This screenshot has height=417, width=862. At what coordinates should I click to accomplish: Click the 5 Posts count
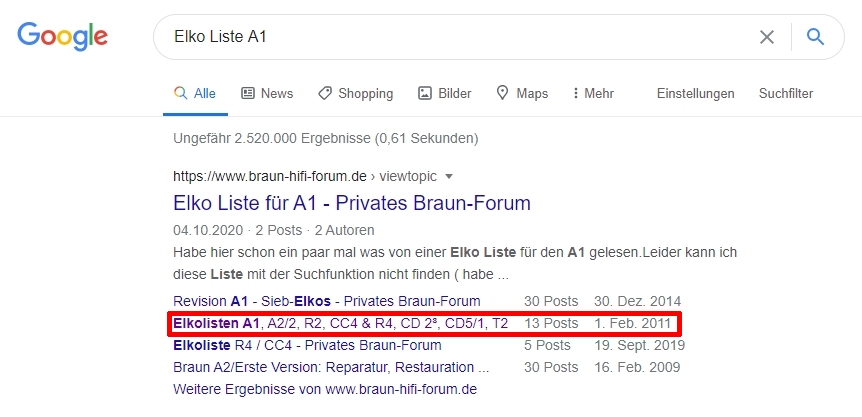pos(547,346)
